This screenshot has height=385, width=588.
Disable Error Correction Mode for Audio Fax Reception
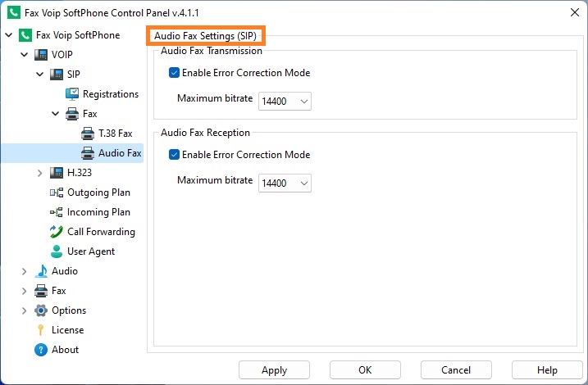(174, 155)
